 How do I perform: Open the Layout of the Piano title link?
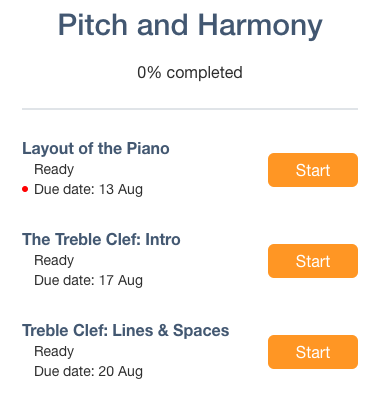coord(96,149)
